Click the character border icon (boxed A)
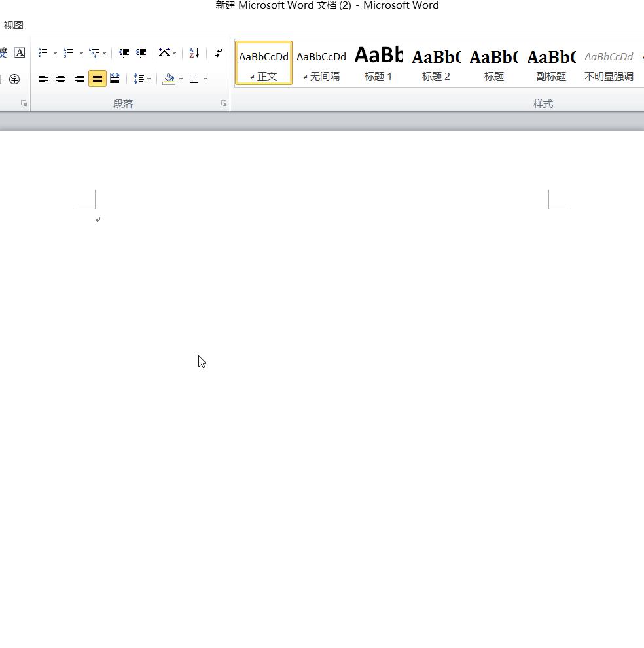 pyautogui.click(x=20, y=53)
